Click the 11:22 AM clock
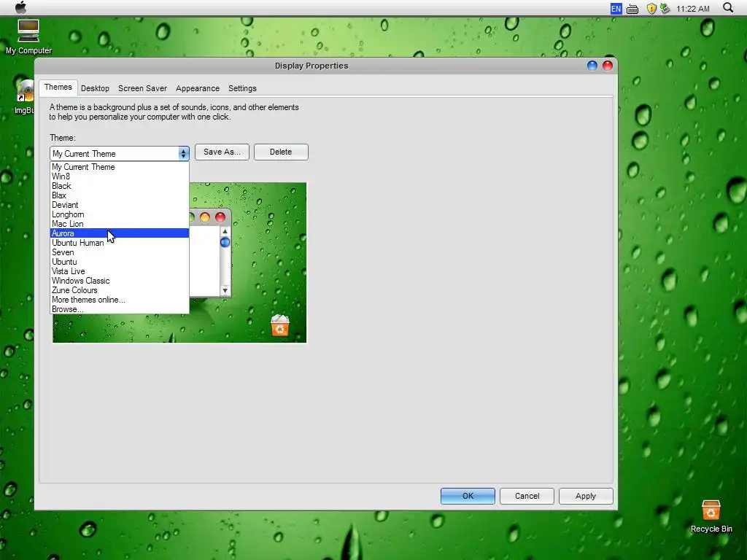Image resolution: width=747 pixels, height=560 pixels. pyautogui.click(x=693, y=9)
